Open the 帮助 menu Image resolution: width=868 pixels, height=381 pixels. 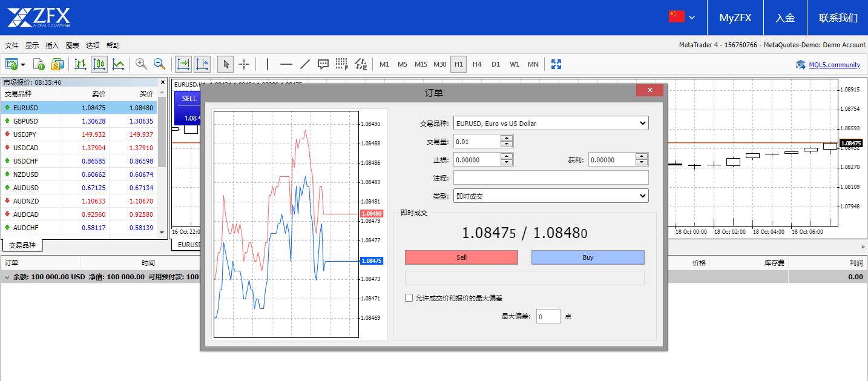113,45
